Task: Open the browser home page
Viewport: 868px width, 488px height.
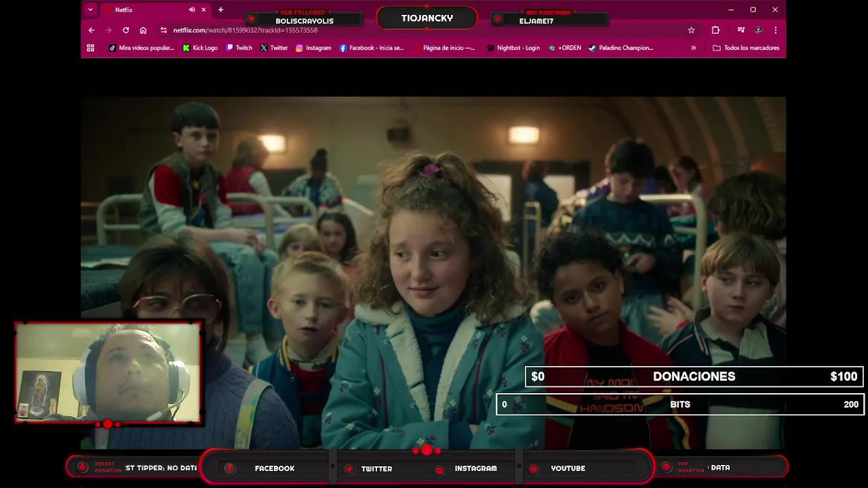Action: 143,30
